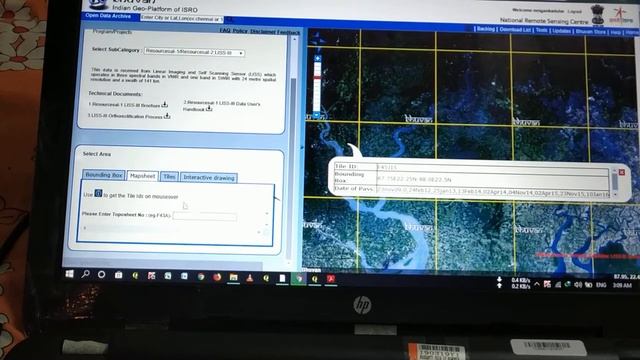Open FAQ link

225,30
